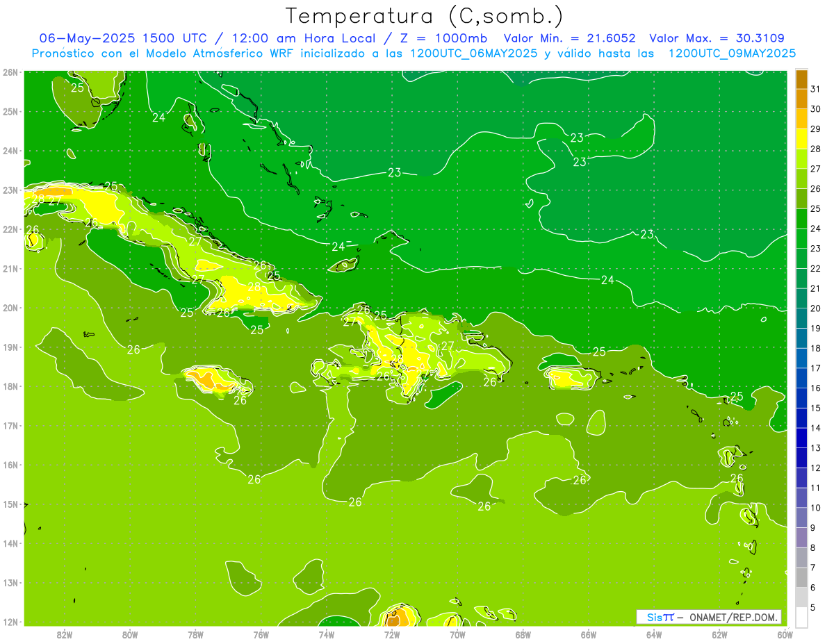
Task: Click the '76W' longitude axis label
Action: pyautogui.click(x=261, y=634)
